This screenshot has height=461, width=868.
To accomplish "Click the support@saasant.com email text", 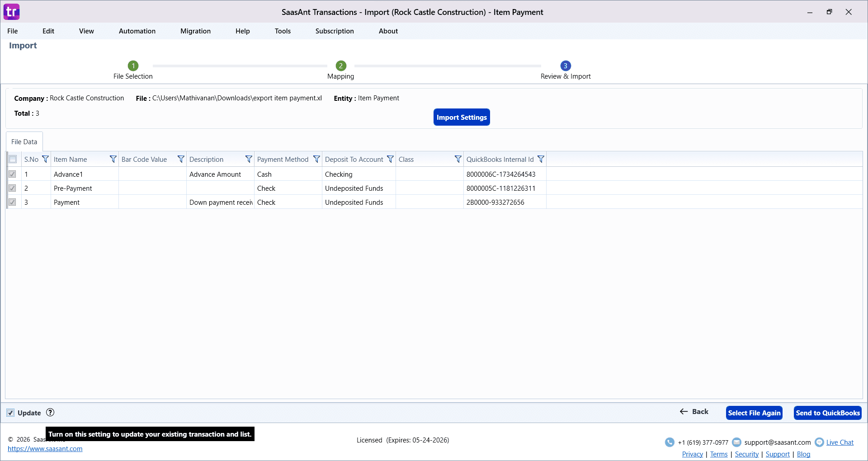I will [x=778, y=442].
